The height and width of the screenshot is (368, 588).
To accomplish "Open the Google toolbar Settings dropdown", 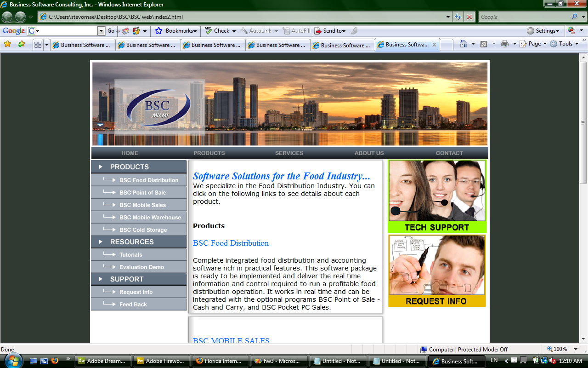I will click(543, 31).
